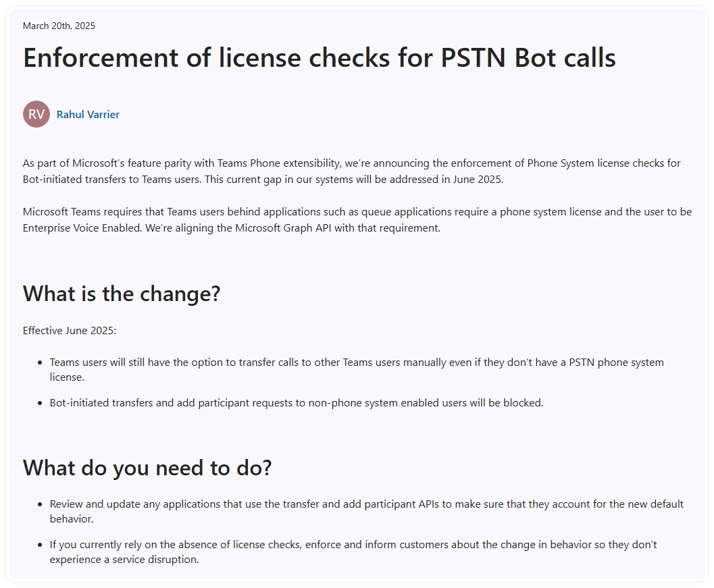Click the March 20th, 2025 date
This screenshot has height=588, width=714.
[x=59, y=26]
